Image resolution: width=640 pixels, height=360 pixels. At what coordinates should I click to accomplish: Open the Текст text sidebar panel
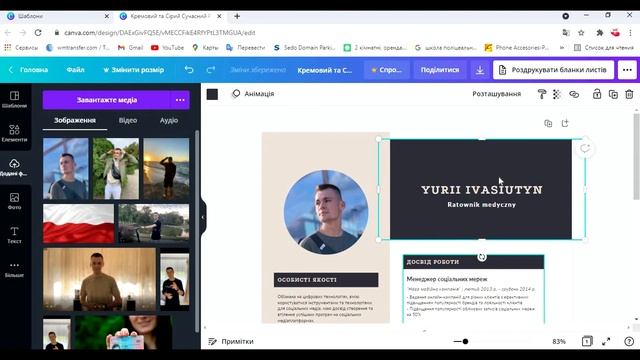tap(14, 235)
